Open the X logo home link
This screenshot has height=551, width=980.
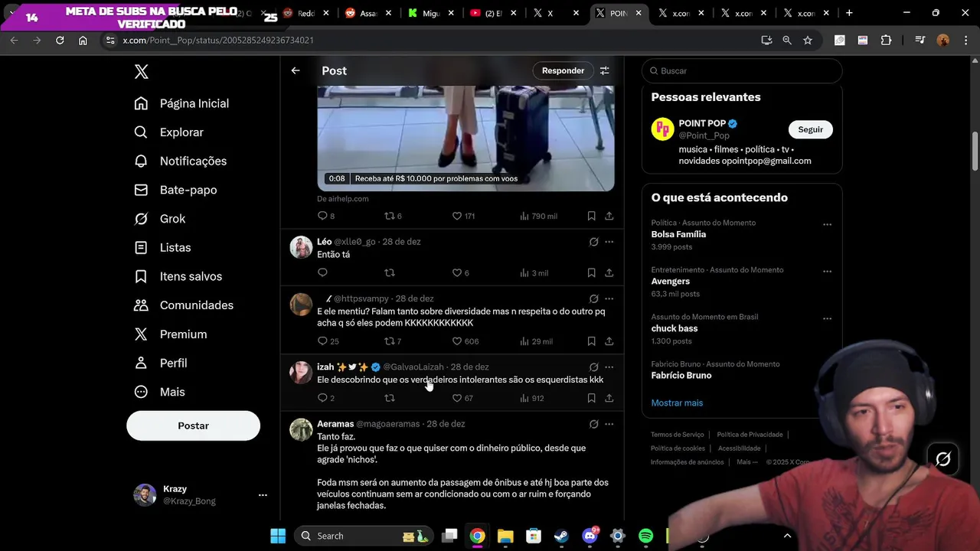coord(142,72)
